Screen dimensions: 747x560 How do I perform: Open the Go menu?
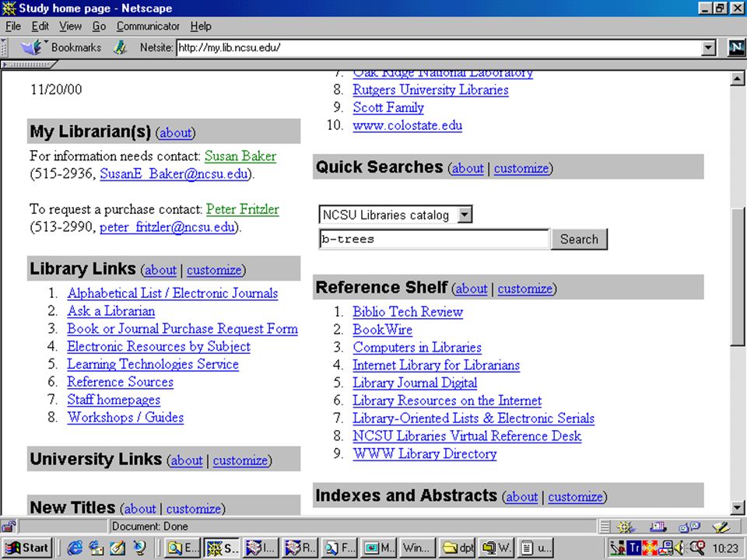(x=99, y=26)
